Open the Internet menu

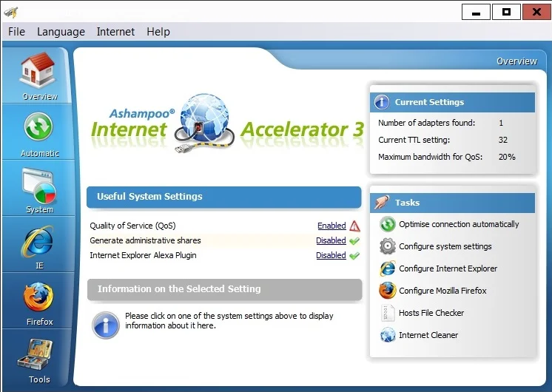115,32
